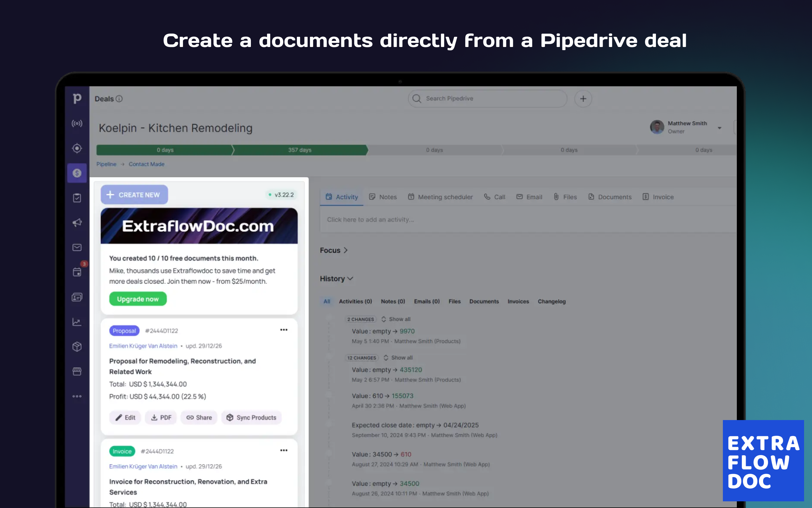Filter history by Emails (0)
812x508 pixels.
pyautogui.click(x=427, y=301)
